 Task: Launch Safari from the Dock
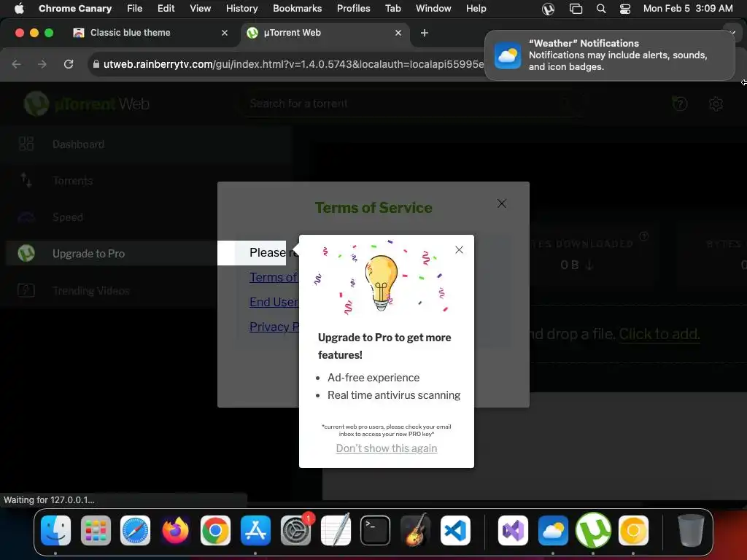[135, 531]
